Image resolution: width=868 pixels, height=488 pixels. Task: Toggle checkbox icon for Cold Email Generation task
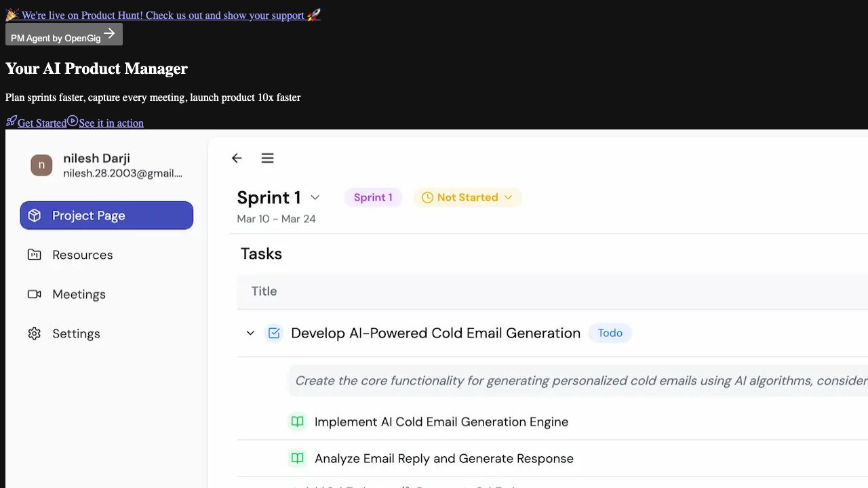tap(274, 333)
